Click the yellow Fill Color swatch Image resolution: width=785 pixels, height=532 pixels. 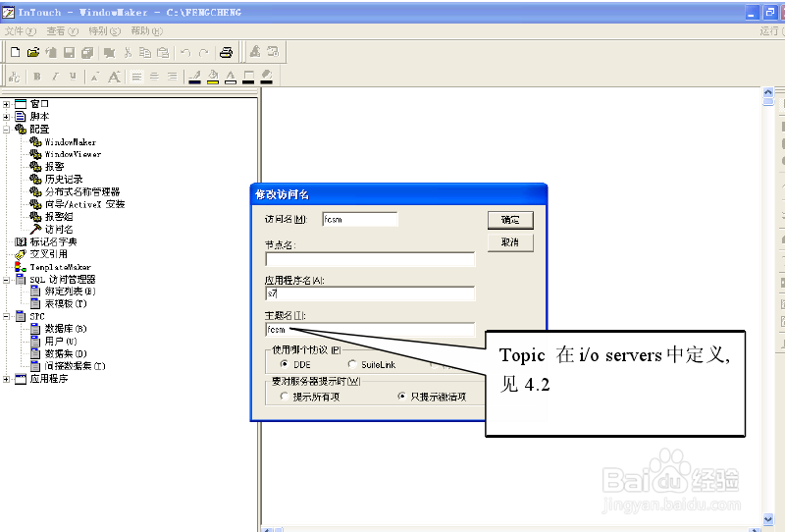(213, 77)
